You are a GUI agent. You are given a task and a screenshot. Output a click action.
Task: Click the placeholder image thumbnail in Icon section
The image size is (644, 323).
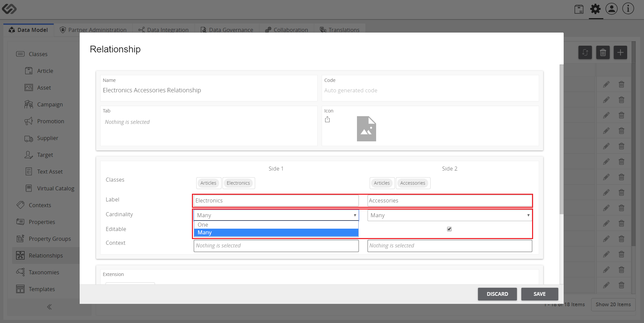(366, 129)
